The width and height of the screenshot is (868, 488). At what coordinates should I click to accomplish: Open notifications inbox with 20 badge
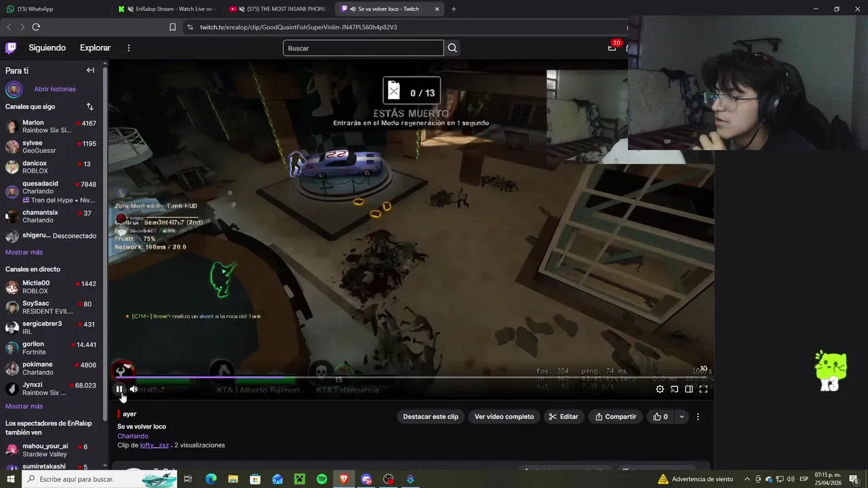[x=612, y=47]
